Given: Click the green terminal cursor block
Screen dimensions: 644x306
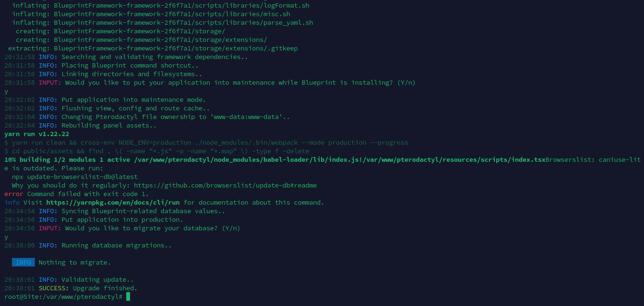Looking at the screenshot, I should point(128,296).
